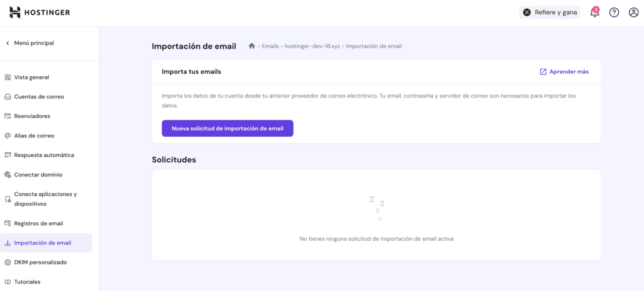644x291 pixels.
Task: Open Respuesta automática settings
Action: [x=46, y=155]
